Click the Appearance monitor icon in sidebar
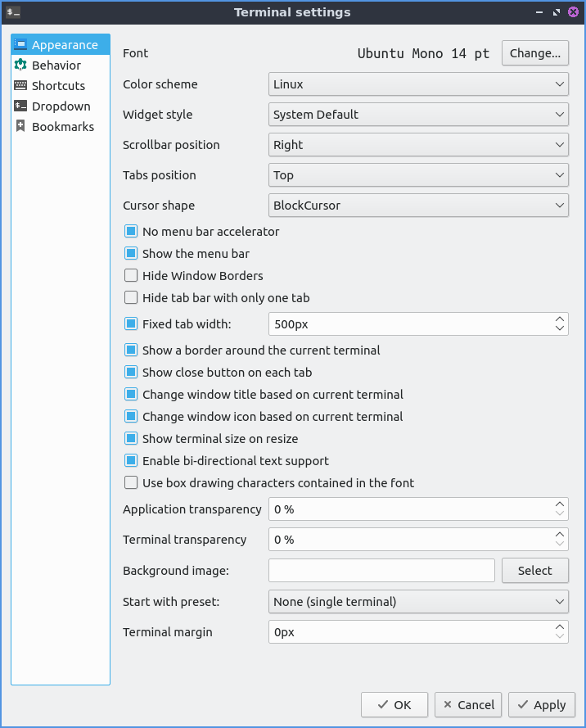Image resolution: width=586 pixels, height=728 pixels. click(x=20, y=45)
